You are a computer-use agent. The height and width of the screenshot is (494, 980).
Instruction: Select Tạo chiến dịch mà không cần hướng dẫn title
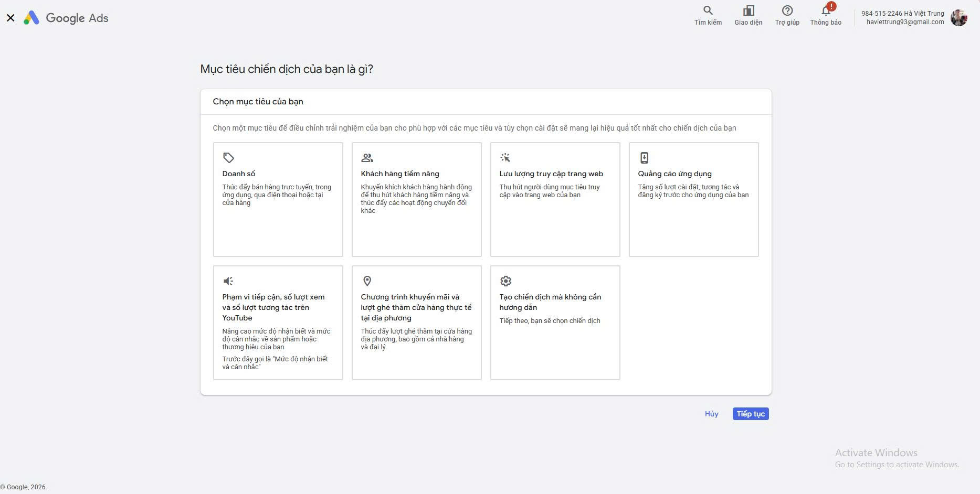click(550, 302)
